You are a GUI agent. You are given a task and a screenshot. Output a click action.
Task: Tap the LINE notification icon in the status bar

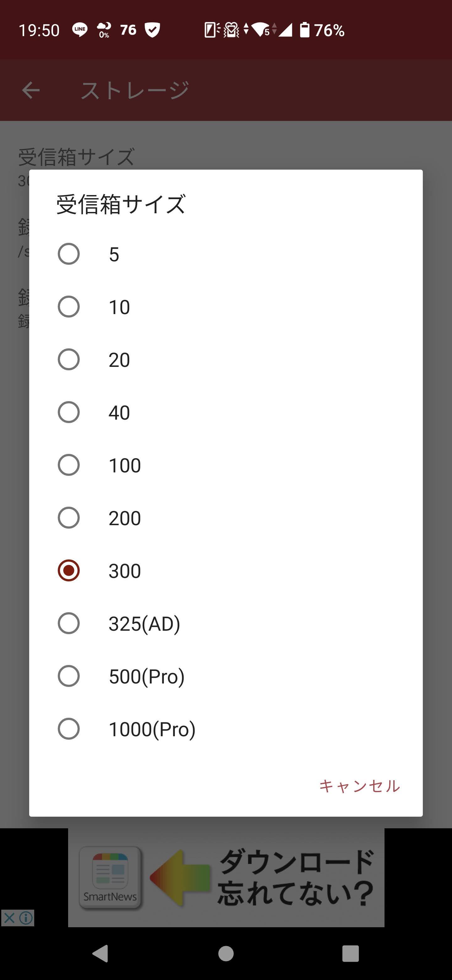click(79, 30)
